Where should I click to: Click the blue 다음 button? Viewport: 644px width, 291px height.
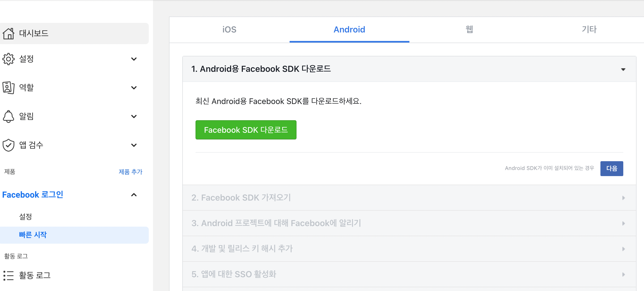pyautogui.click(x=612, y=168)
